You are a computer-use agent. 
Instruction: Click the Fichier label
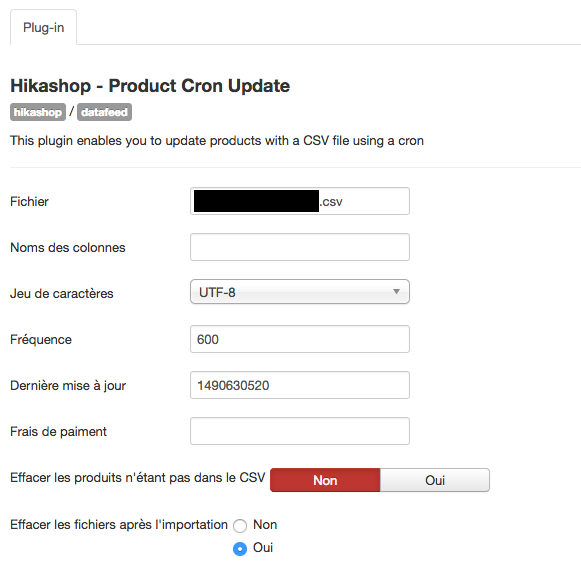click(29, 201)
